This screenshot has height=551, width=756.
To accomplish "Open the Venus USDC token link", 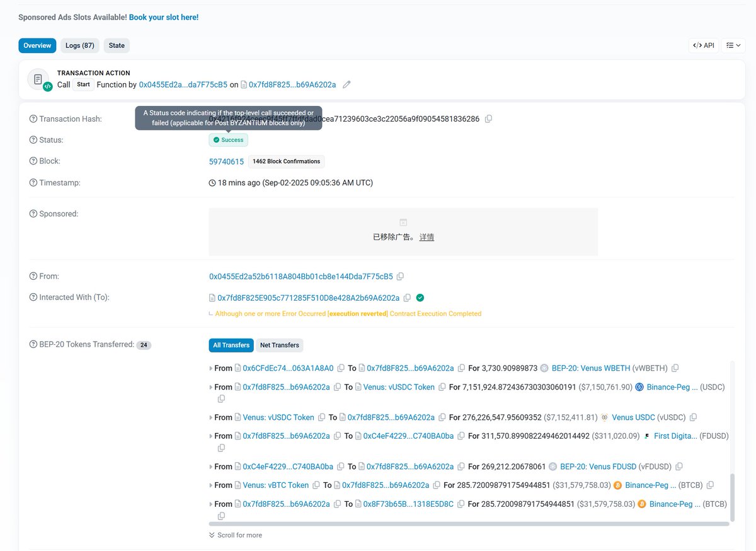I will pyautogui.click(x=633, y=417).
